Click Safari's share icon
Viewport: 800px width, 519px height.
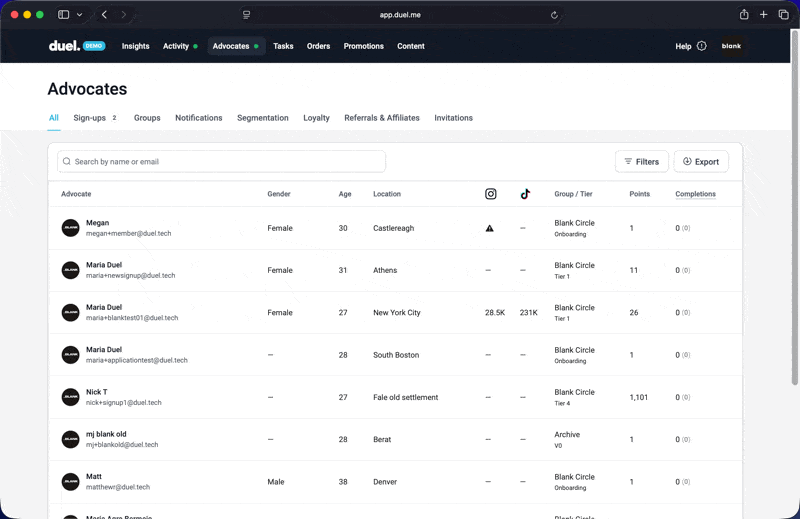coord(743,15)
